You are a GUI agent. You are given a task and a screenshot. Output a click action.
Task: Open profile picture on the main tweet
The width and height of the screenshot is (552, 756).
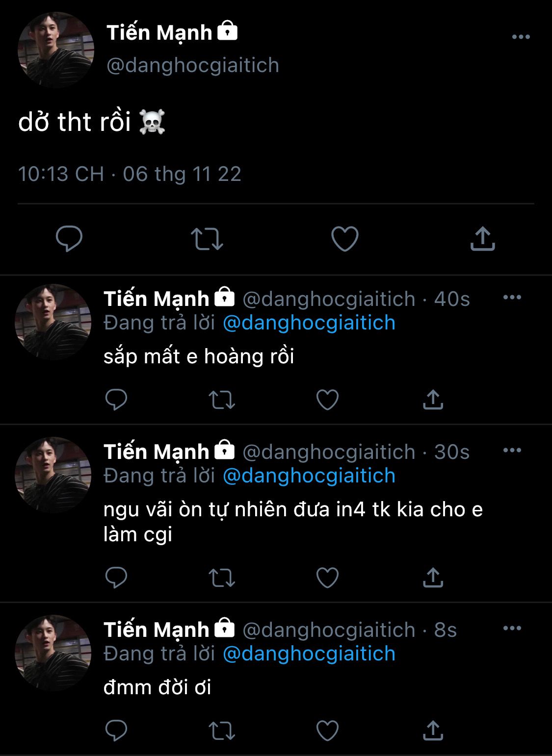tap(56, 50)
